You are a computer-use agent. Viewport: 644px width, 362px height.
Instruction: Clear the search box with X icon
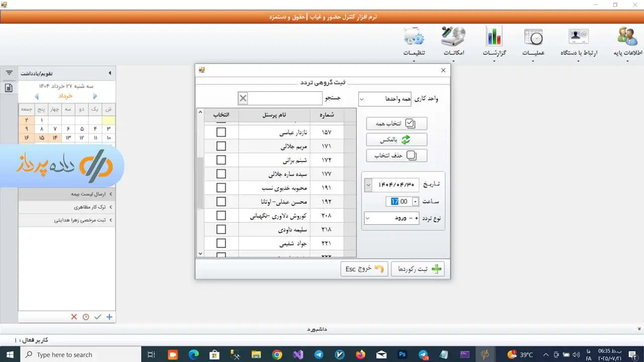tap(243, 99)
